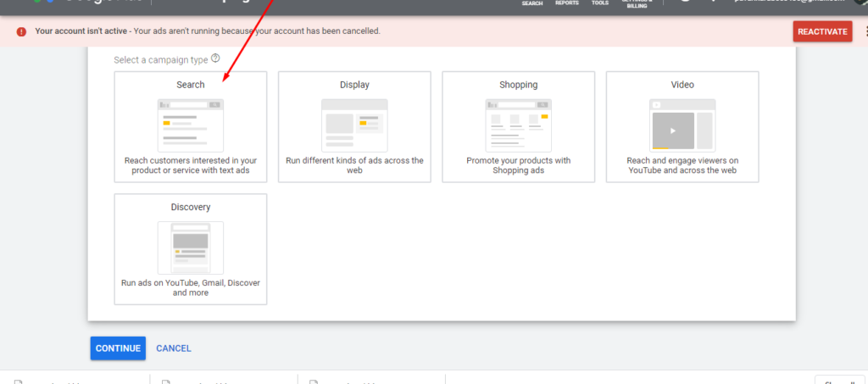Image resolution: width=868 pixels, height=384 pixels.
Task: Click the CANCEL link
Action: [x=174, y=348]
